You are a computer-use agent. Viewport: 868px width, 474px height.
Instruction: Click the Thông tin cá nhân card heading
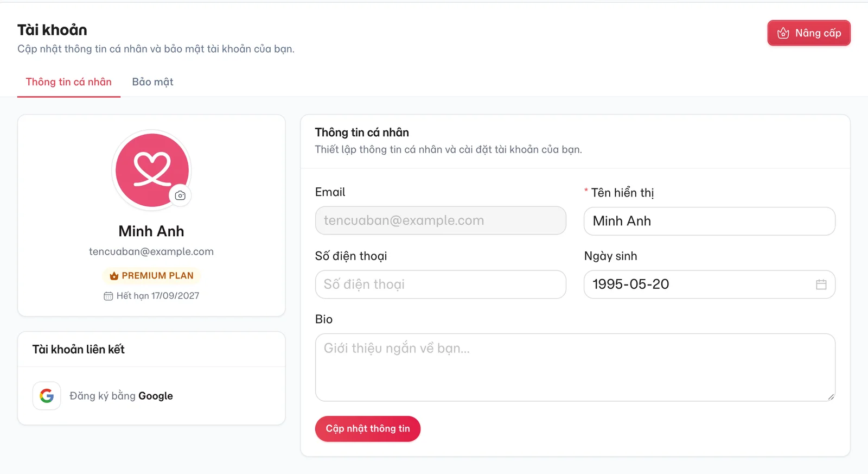[x=362, y=132]
